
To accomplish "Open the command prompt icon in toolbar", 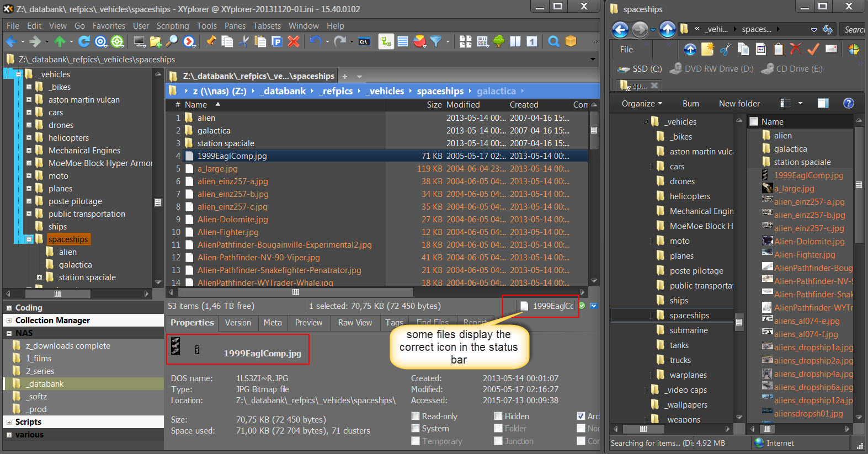I will click(x=364, y=41).
